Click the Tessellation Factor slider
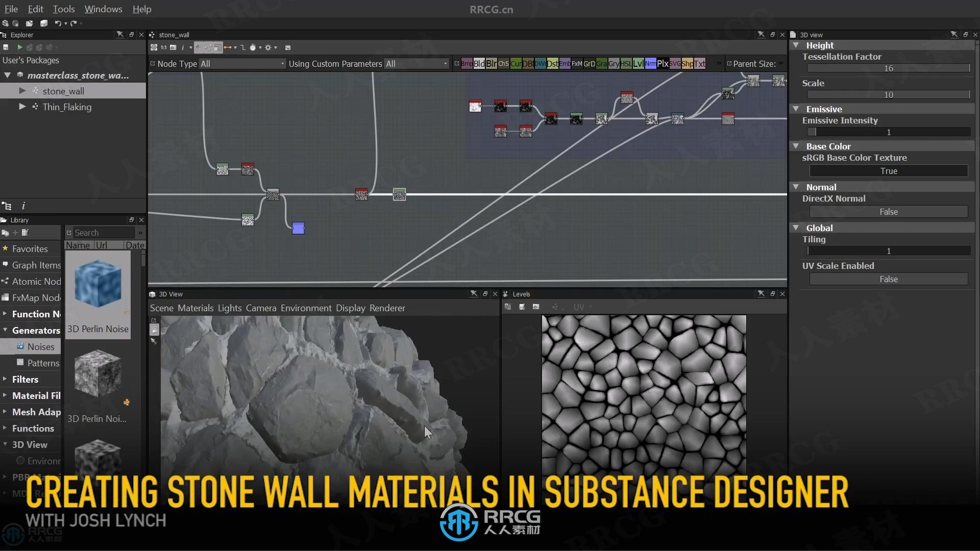Screen dimensions: 980x551 click(888, 68)
